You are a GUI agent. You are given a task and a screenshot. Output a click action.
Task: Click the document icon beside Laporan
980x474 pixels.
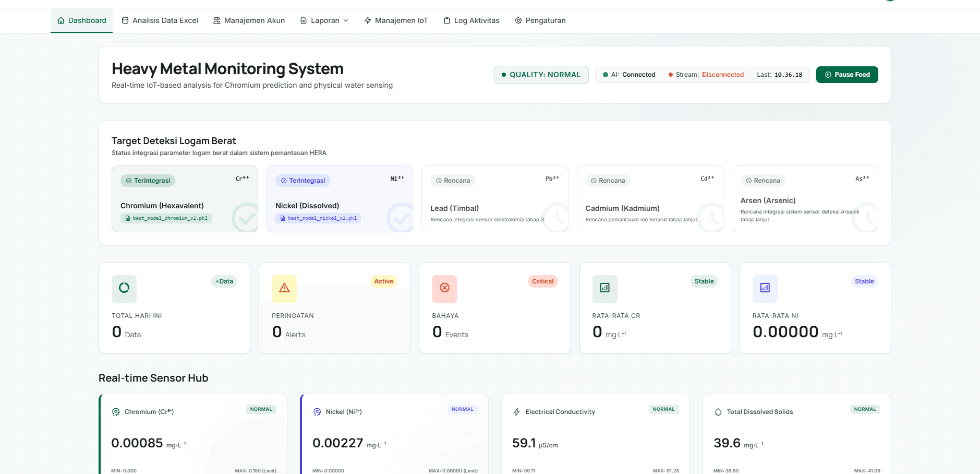(x=304, y=20)
